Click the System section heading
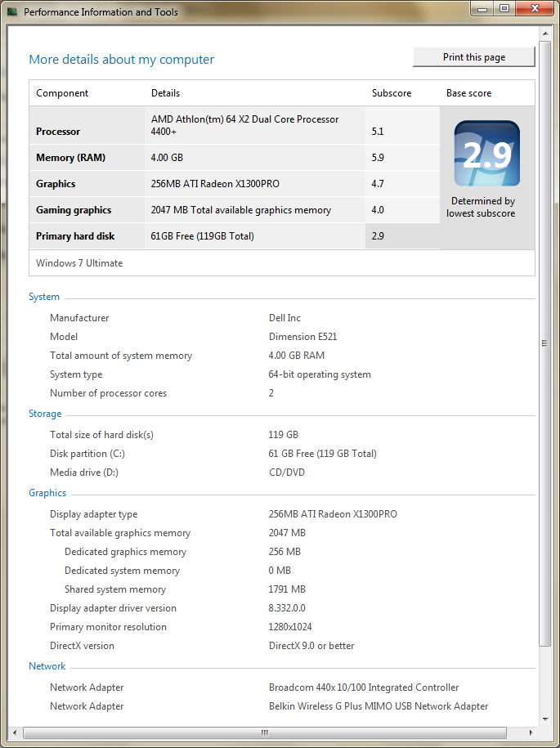 [44, 297]
